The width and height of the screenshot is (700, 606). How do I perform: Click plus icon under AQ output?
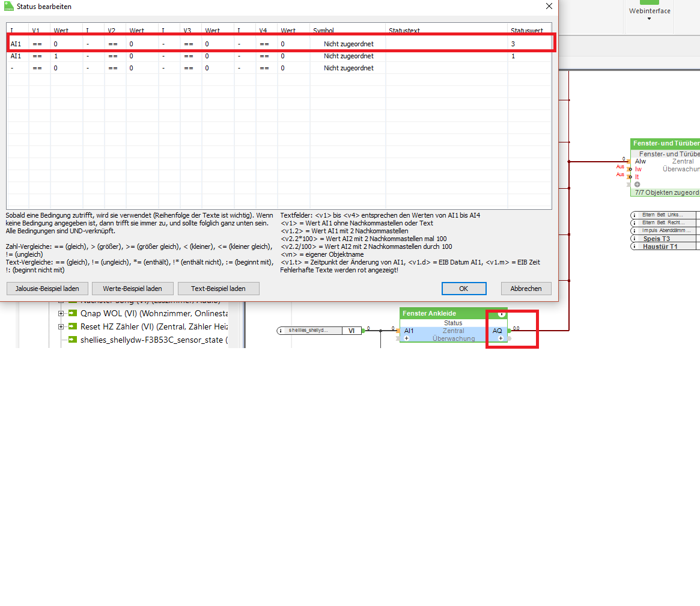(x=501, y=338)
